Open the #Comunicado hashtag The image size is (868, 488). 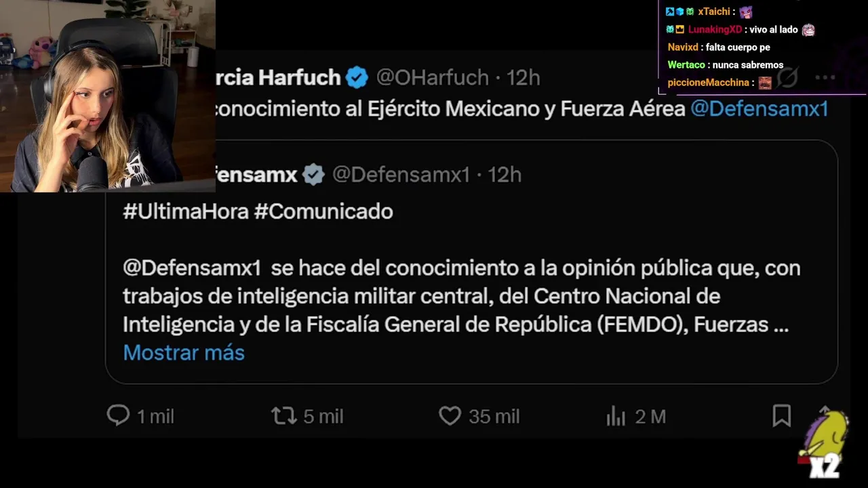tap(323, 211)
